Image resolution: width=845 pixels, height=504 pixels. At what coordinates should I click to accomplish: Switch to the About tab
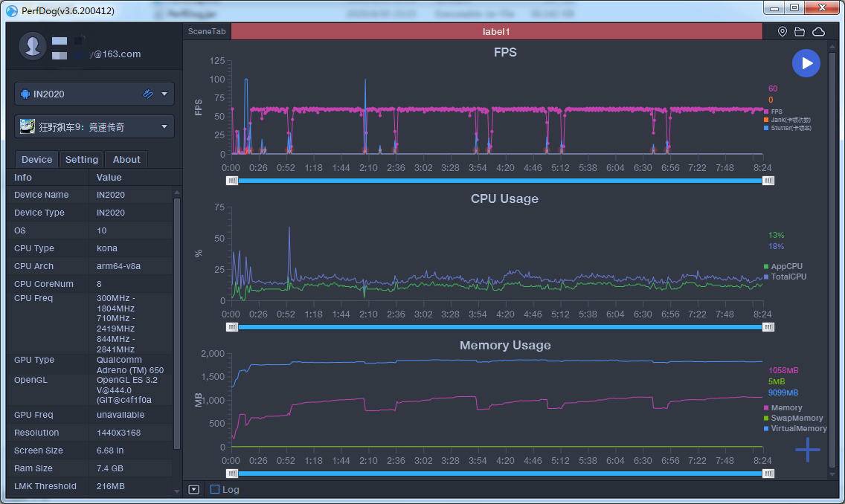(x=126, y=159)
